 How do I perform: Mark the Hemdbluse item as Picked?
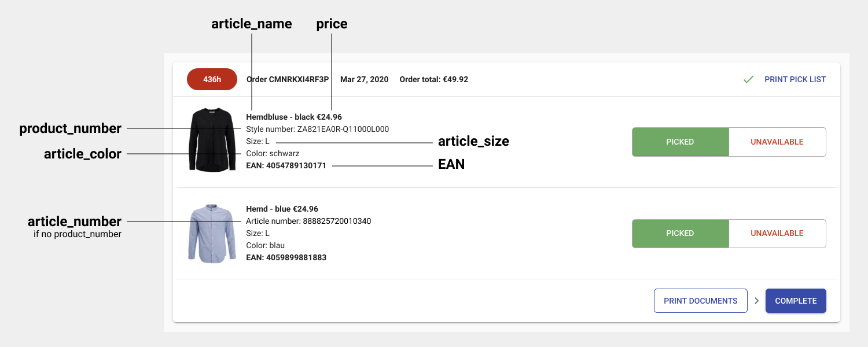point(680,142)
